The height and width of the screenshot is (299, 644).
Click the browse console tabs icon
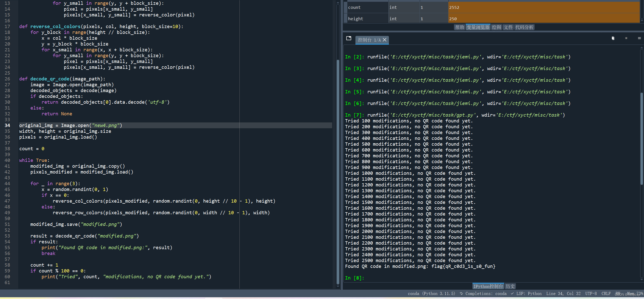pyautogui.click(x=349, y=38)
